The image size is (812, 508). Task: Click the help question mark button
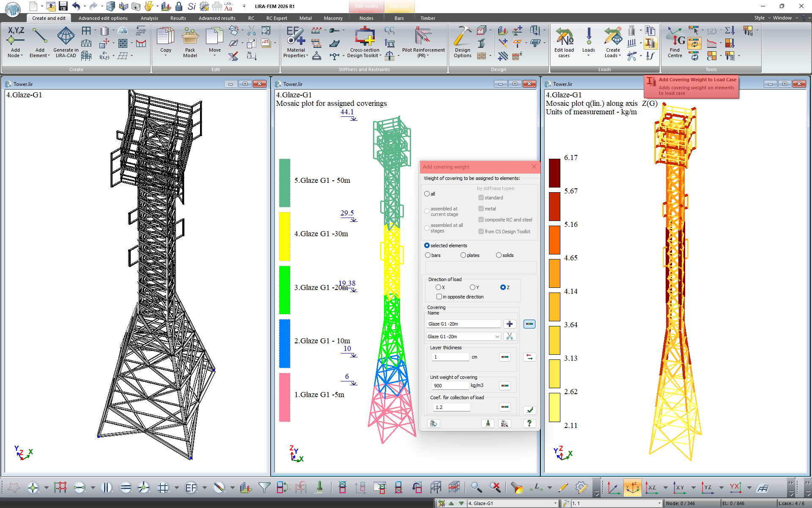pos(529,423)
